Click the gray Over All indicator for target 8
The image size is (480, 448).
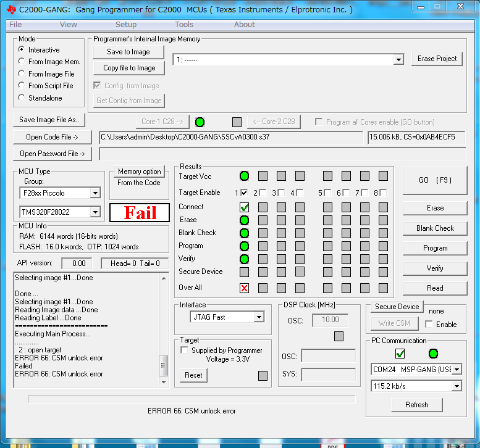[383, 288]
